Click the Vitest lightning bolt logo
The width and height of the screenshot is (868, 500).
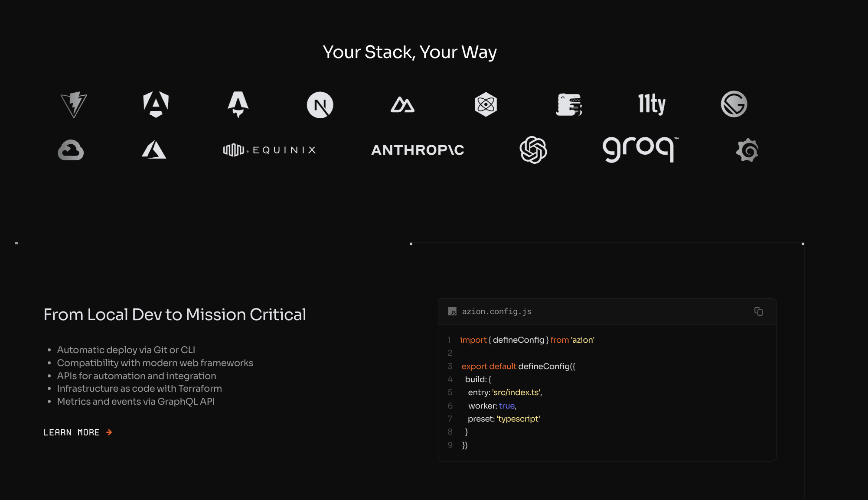tap(74, 104)
